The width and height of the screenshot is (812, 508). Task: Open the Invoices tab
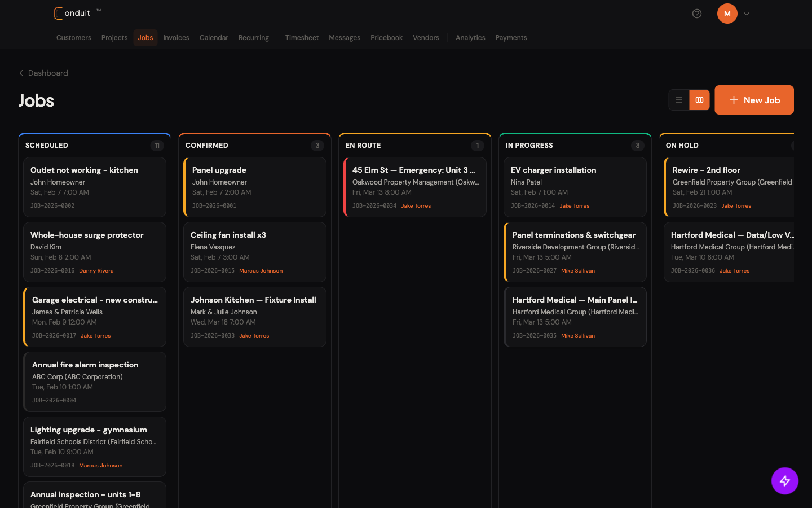[176, 38]
